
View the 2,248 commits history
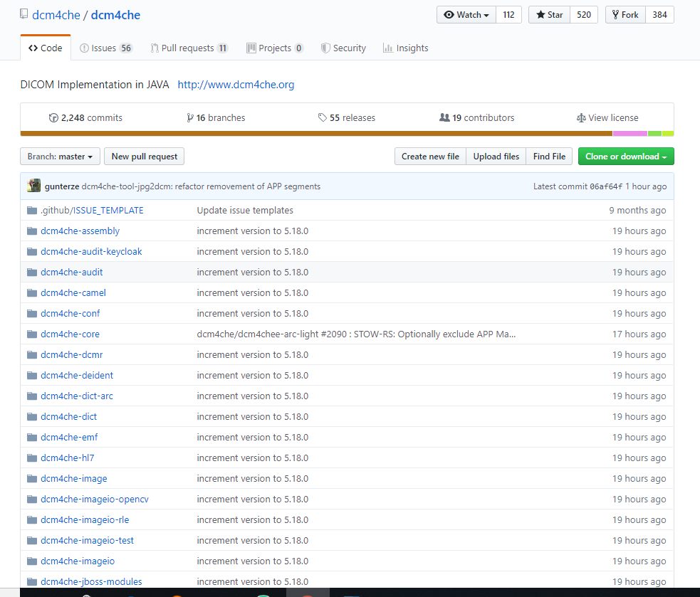[x=85, y=118]
